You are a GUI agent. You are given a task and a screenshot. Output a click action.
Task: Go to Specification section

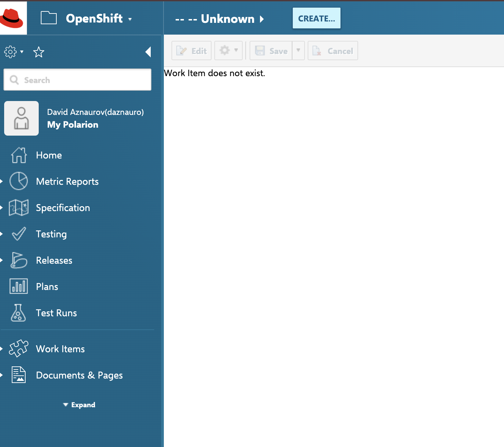[x=63, y=208]
